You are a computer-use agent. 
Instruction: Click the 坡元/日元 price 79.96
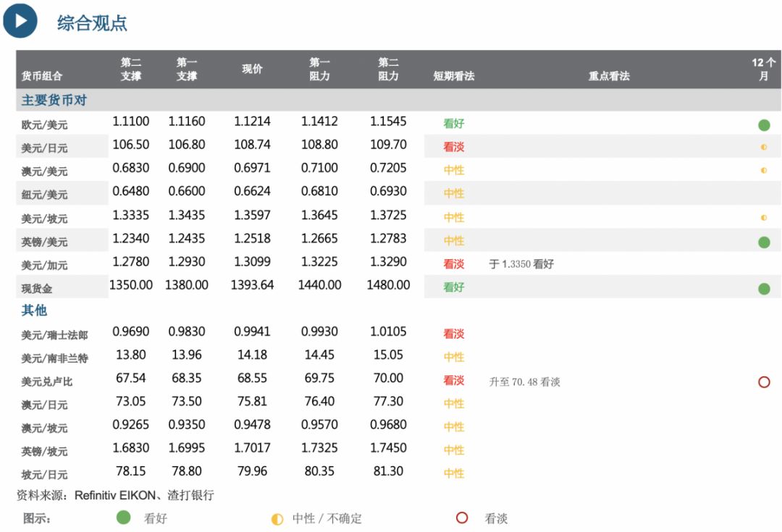pos(253,471)
